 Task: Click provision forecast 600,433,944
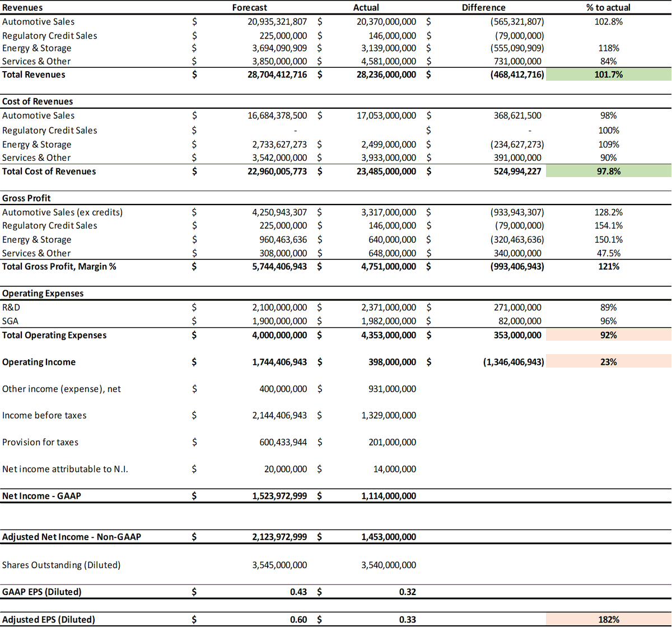tap(283, 442)
